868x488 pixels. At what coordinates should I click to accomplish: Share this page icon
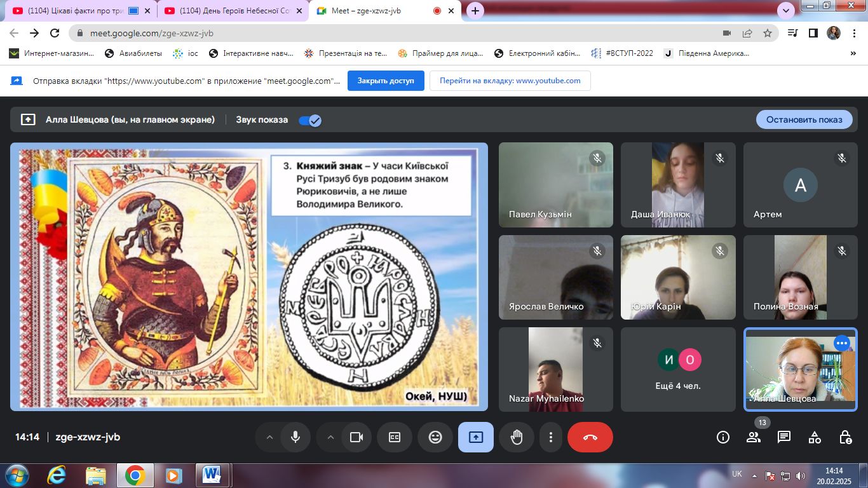[747, 33]
